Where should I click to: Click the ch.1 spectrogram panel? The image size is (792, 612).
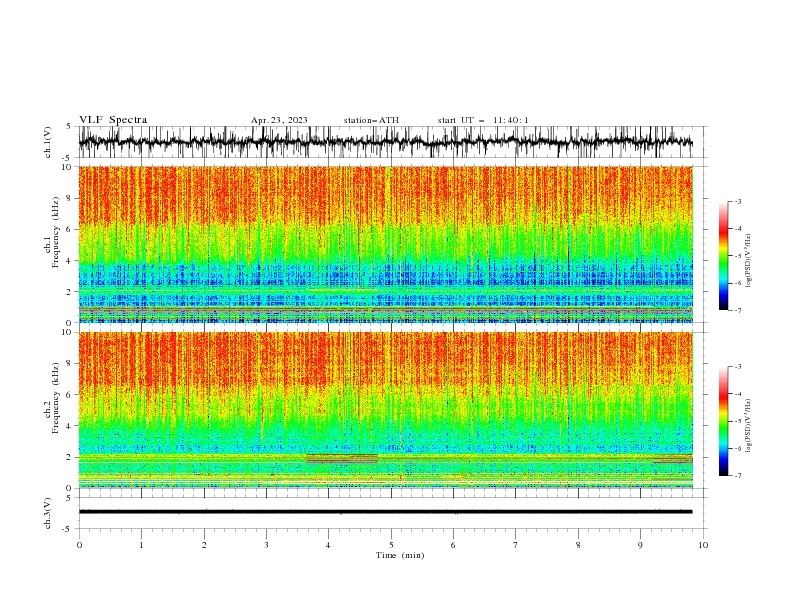click(386, 244)
